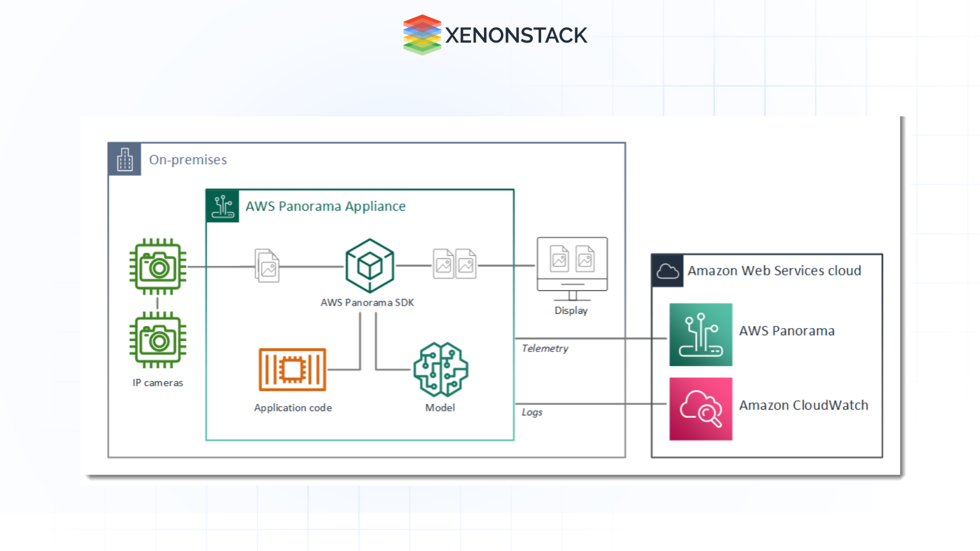Click the Amazon CloudWatch pink icon
The width and height of the screenshot is (980, 551).
click(700, 408)
